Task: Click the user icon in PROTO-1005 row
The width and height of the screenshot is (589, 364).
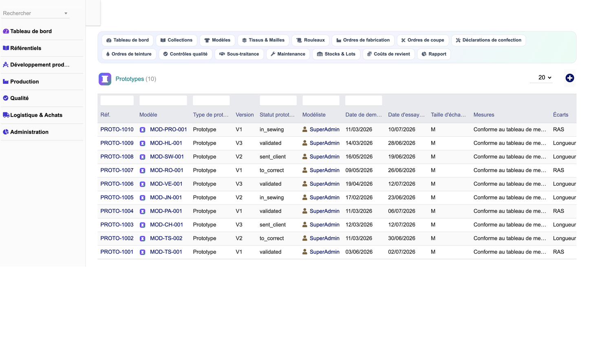Action: [305, 197]
